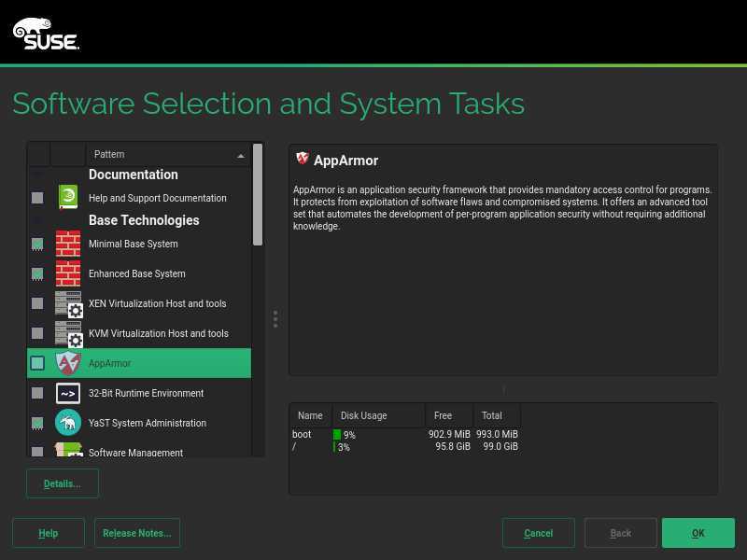
Task: Select the AppArmor pattern row
Action: [x=139, y=363]
